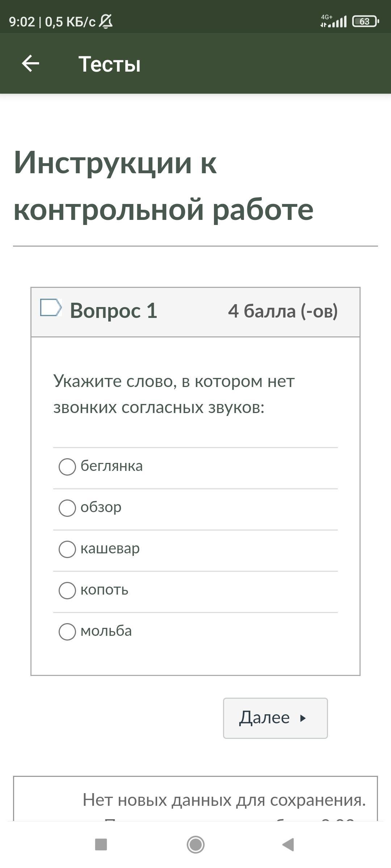The width and height of the screenshot is (391, 868).
Task: Tap the Android recent apps square
Action: (x=101, y=844)
